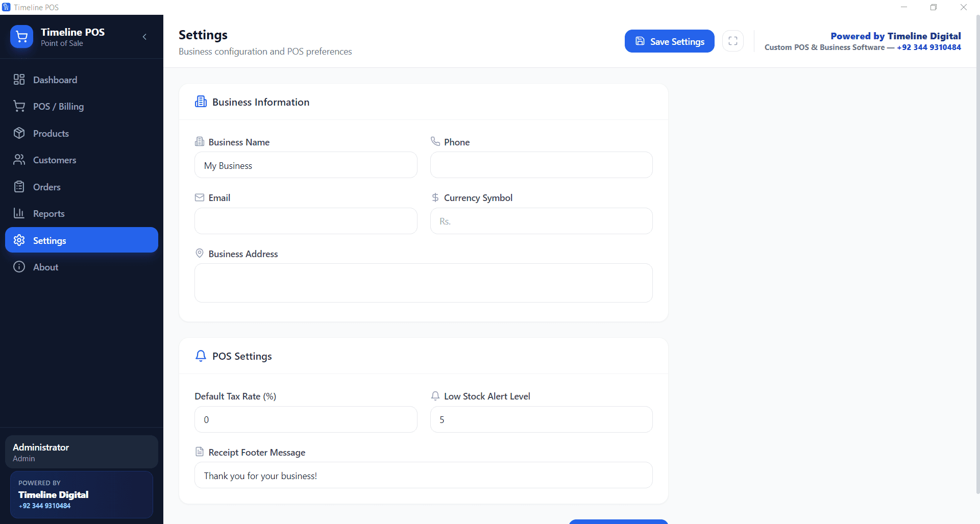Image resolution: width=980 pixels, height=524 pixels.
Task: Collapse the sidebar with the chevron arrow
Action: point(144,37)
